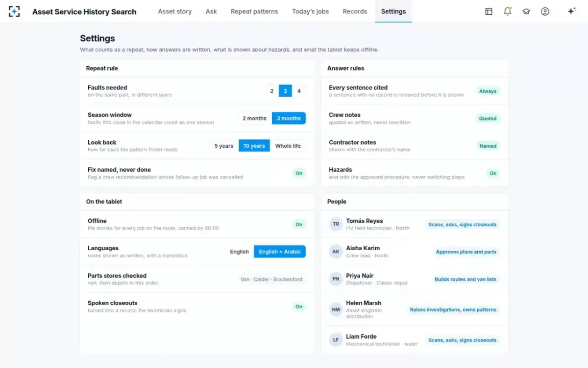This screenshot has height=368, width=588.
Task: Click Builds routes and van lists badge
Action: pyautogui.click(x=465, y=279)
